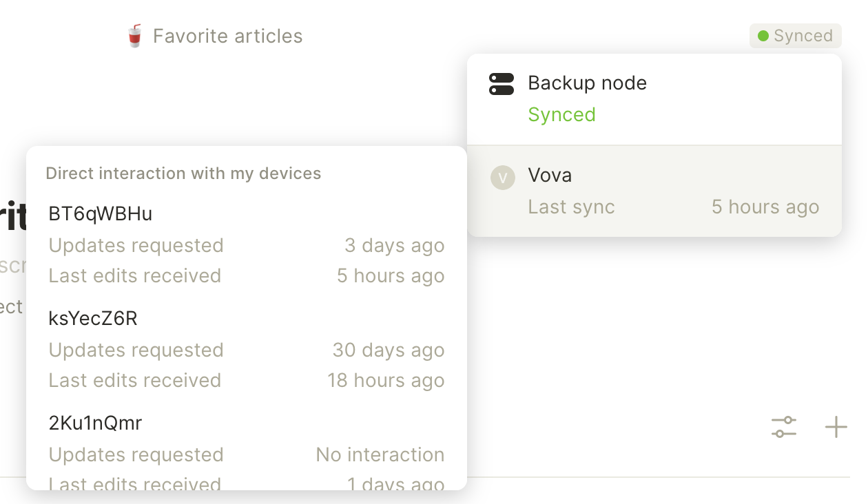Click the Vova avatar icon

(x=502, y=177)
